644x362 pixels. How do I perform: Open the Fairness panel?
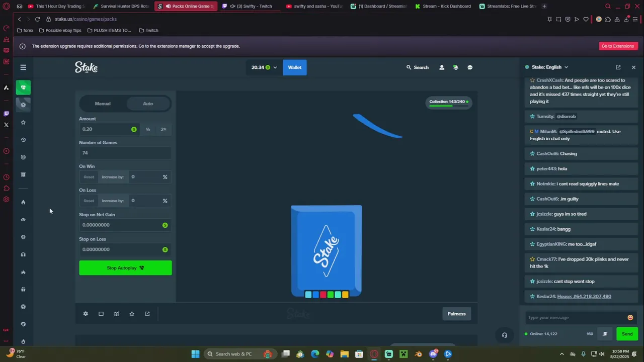click(457, 314)
